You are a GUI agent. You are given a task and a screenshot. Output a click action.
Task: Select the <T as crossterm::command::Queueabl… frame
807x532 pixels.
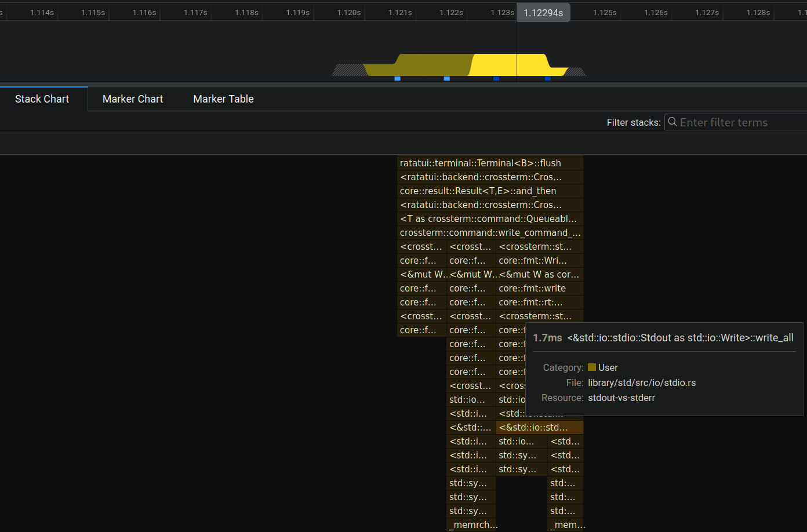[x=490, y=218]
